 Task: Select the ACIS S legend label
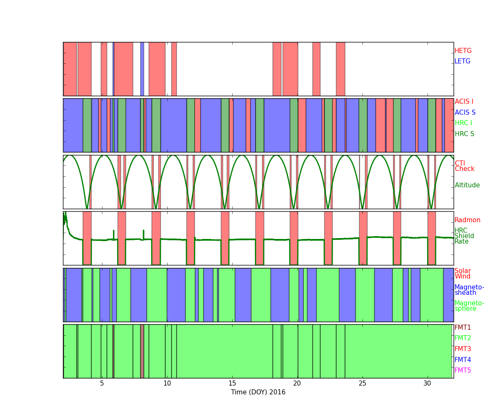click(465, 113)
